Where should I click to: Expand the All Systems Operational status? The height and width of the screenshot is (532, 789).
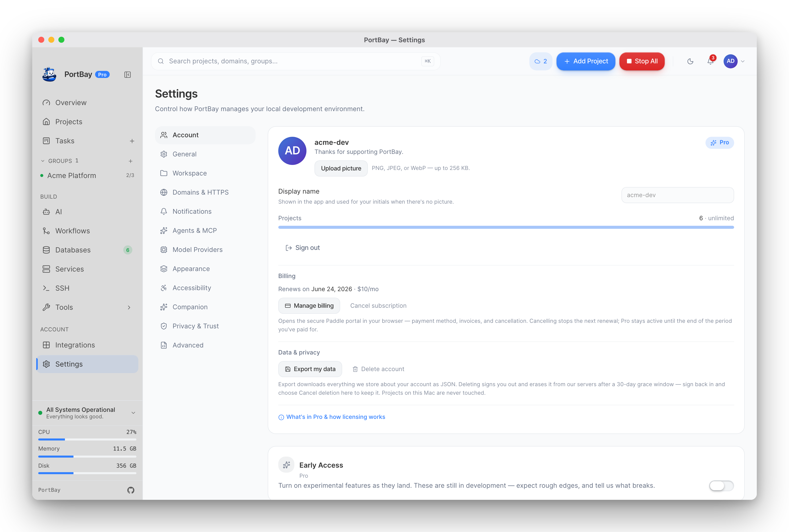[x=87, y=413]
